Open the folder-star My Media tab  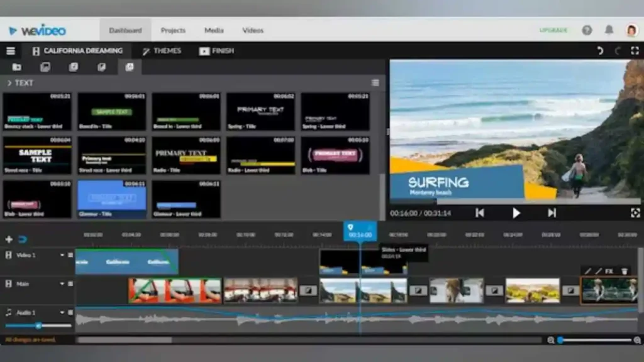[x=17, y=67]
